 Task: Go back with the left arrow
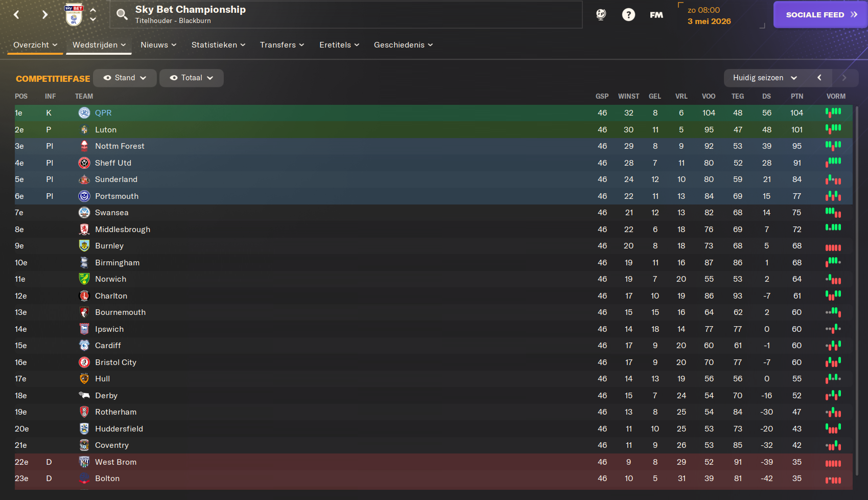16,15
